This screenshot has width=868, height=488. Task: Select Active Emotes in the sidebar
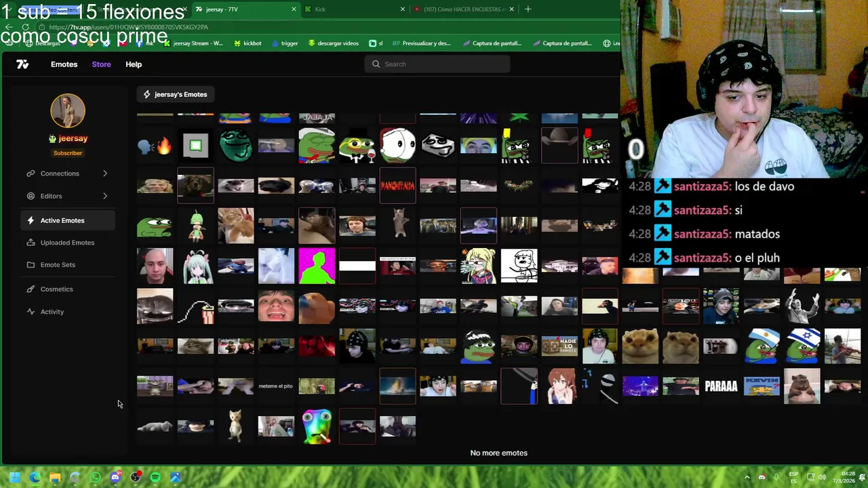coord(67,220)
